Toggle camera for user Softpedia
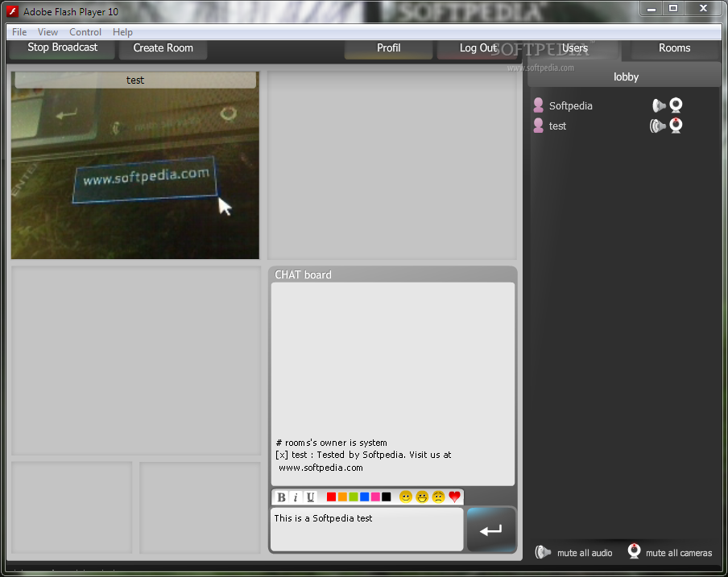728x577 pixels. coord(676,105)
